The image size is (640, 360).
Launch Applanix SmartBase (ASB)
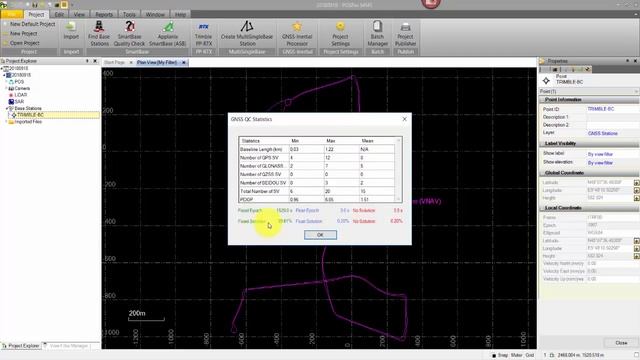tap(167, 33)
